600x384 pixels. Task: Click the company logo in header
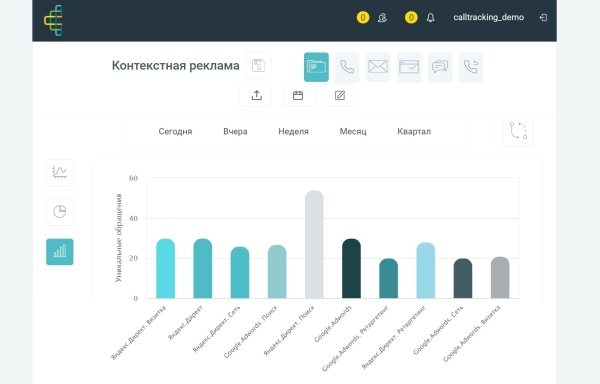click(x=53, y=20)
